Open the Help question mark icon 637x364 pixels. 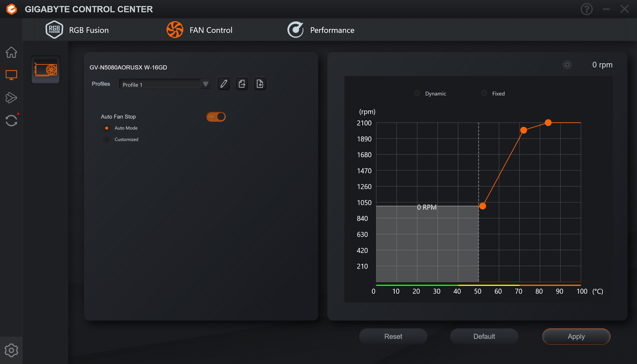coord(586,9)
